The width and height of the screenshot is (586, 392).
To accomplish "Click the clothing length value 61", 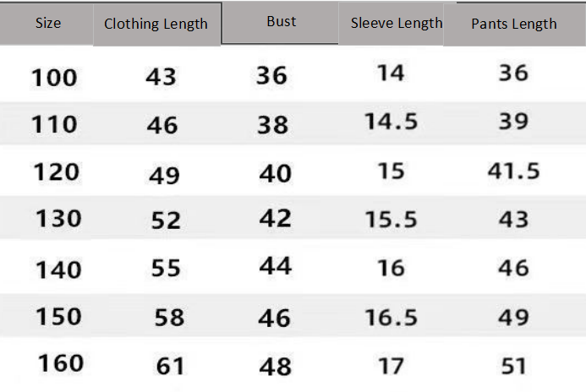I will tap(171, 367).
